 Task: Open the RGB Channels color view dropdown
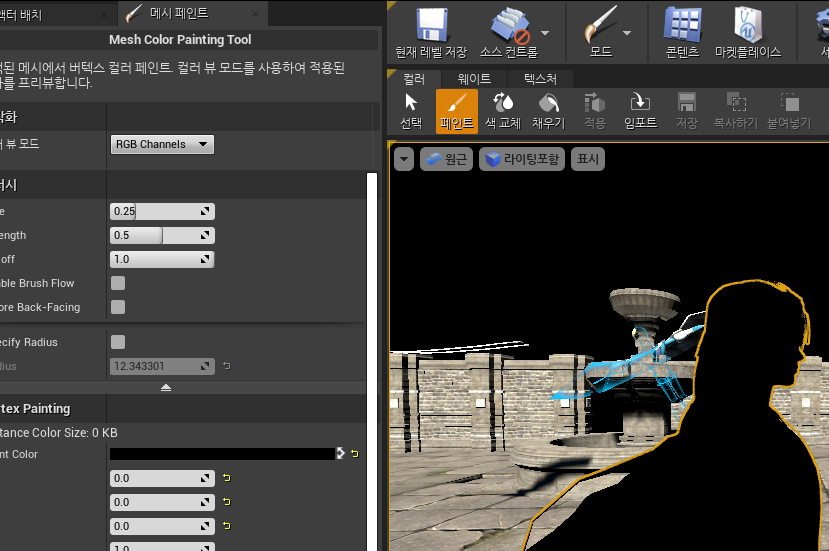click(162, 144)
